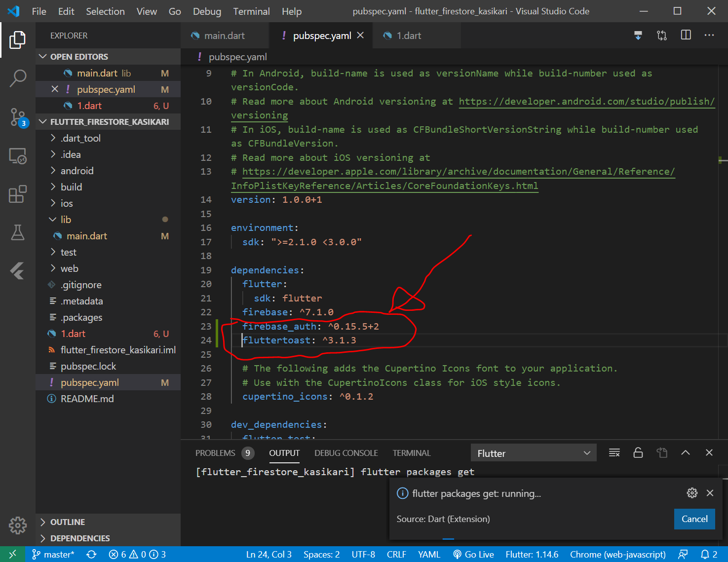The width and height of the screenshot is (728, 562).
Task: Change the YAML language mode
Action: tap(429, 555)
